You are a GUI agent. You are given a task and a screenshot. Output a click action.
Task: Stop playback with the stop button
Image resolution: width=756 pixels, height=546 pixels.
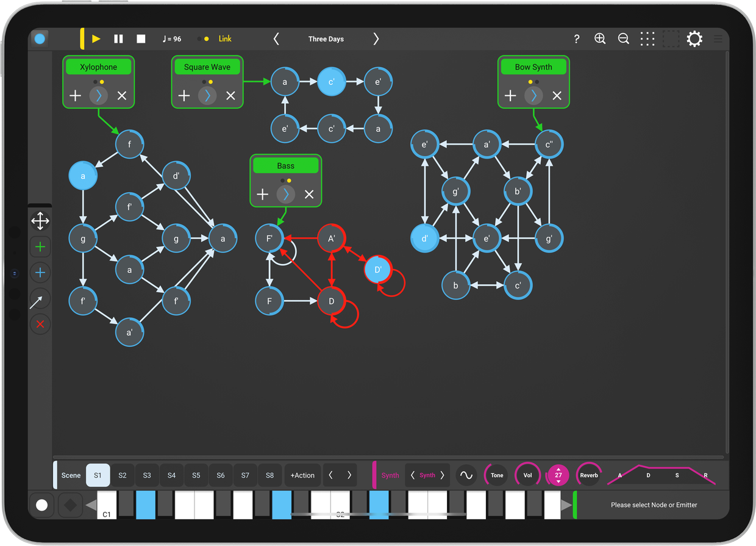pos(141,39)
